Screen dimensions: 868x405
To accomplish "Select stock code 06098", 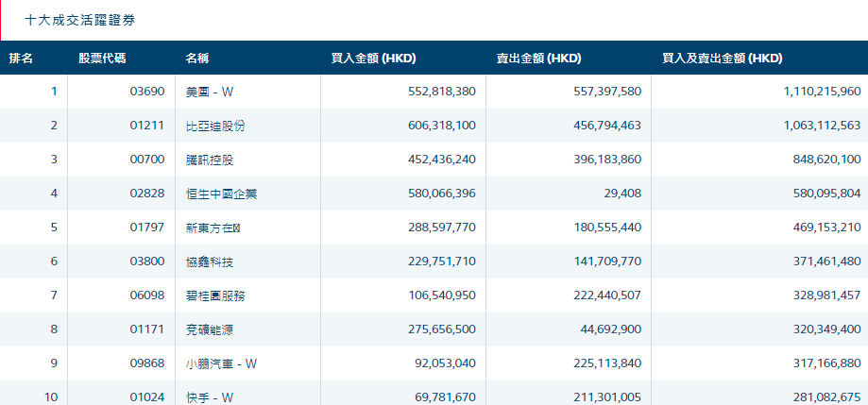I will (x=147, y=295).
